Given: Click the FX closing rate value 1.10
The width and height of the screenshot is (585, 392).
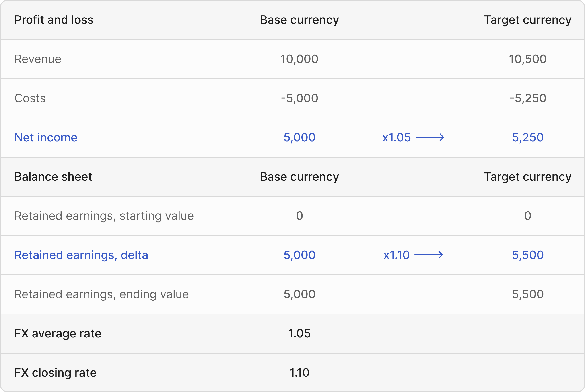Looking at the screenshot, I should pyautogui.click(x=299, y=373).
